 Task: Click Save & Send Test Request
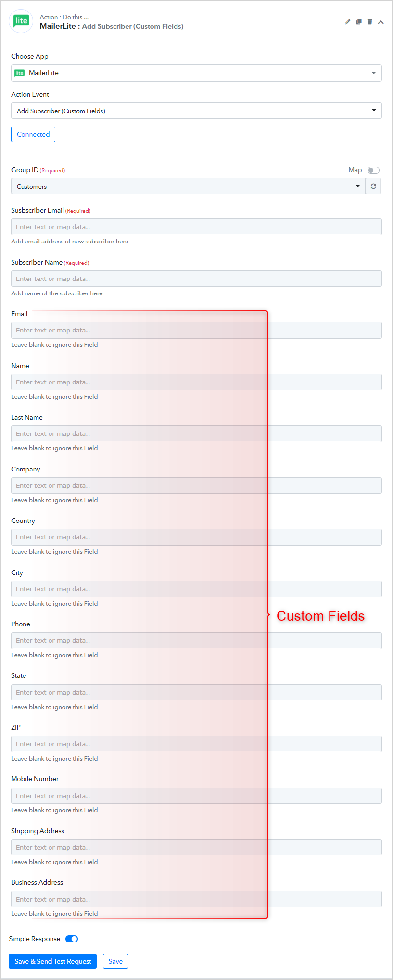pyautogui.click(x=53, y=961)
